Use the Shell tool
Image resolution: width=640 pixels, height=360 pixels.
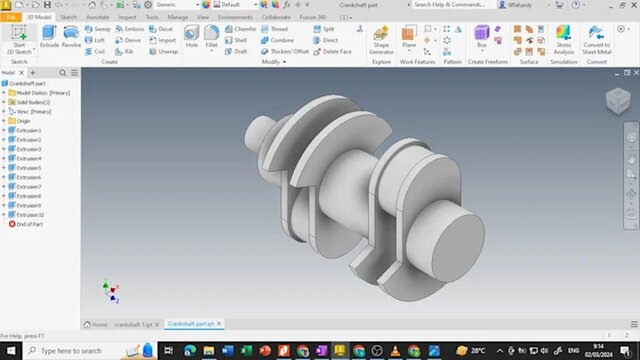(x=236, y=40)
